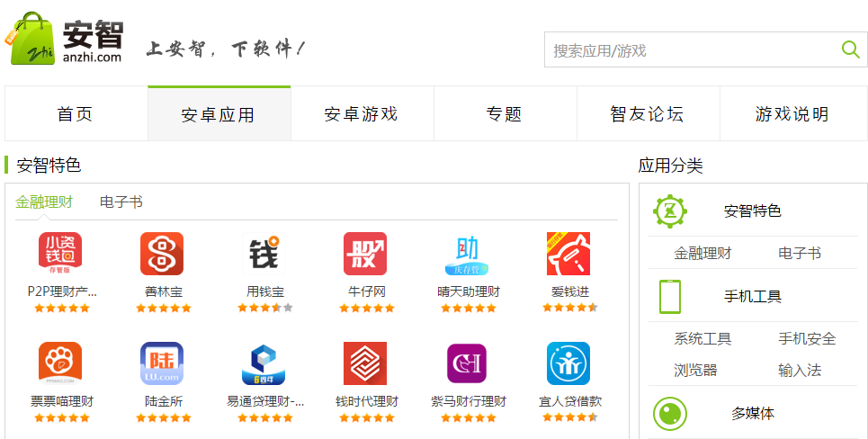Click the 钱时代理财 app name
868x439 pixels.
(x=366, y=401)
